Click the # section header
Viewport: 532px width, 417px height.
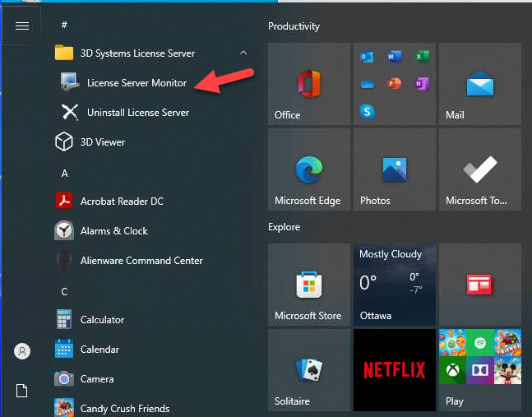64,25
